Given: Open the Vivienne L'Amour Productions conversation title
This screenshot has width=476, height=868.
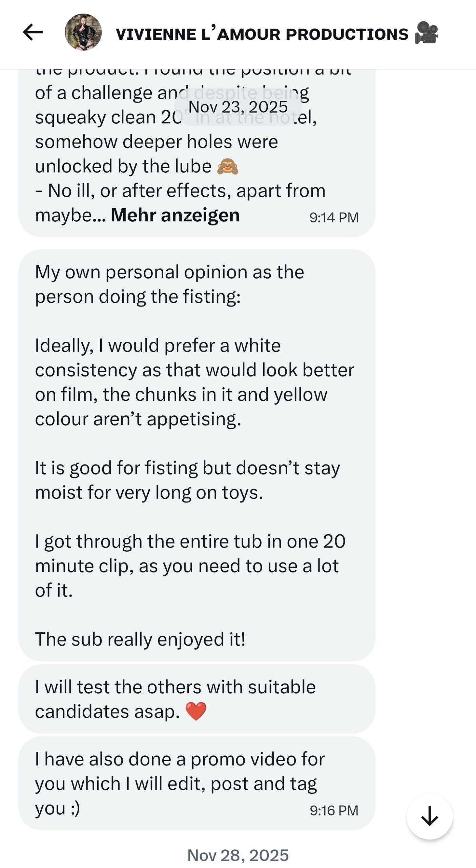Looking at the screenshot, I should point(262,34).
